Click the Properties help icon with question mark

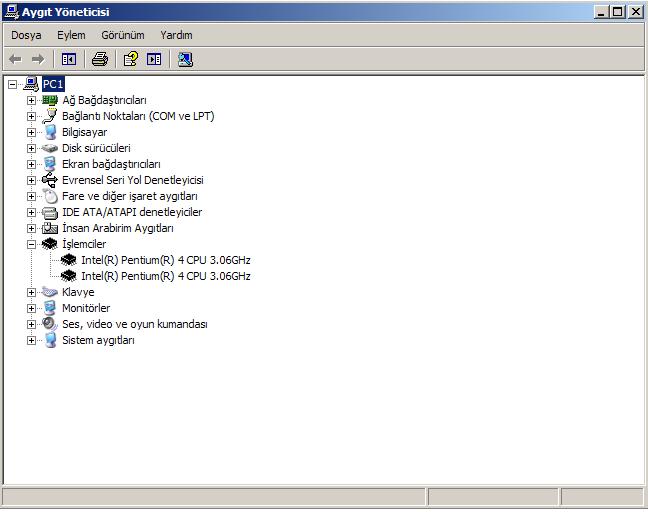(x=130, y=59)
